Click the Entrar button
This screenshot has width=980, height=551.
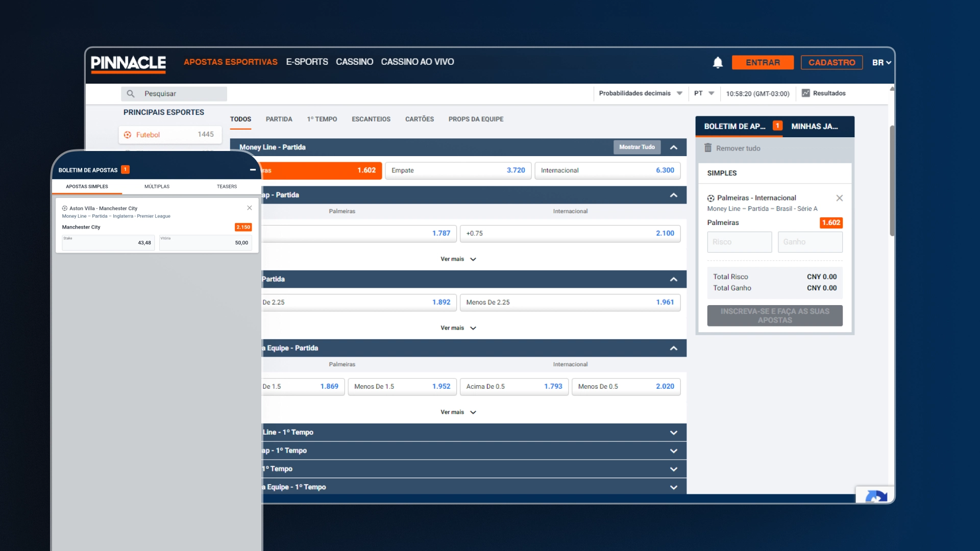[x=763, y=62]
